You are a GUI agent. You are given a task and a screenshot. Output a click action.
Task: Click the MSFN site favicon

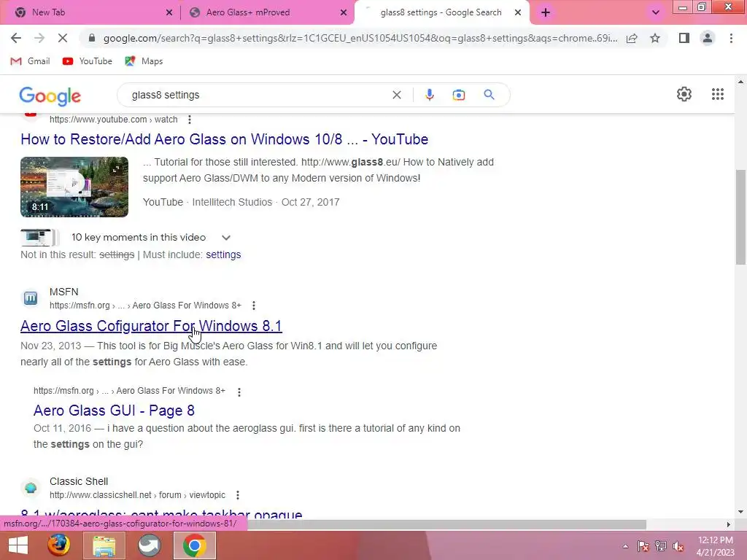click(x=31, y=298)
